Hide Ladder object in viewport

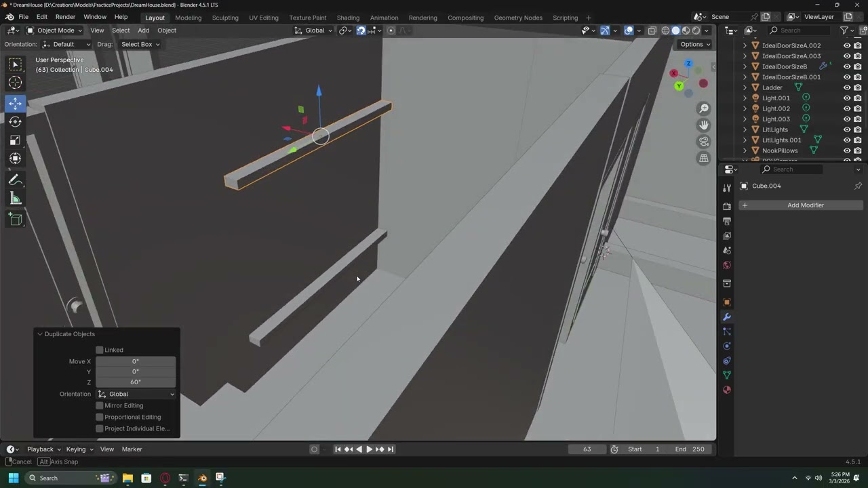847,87
